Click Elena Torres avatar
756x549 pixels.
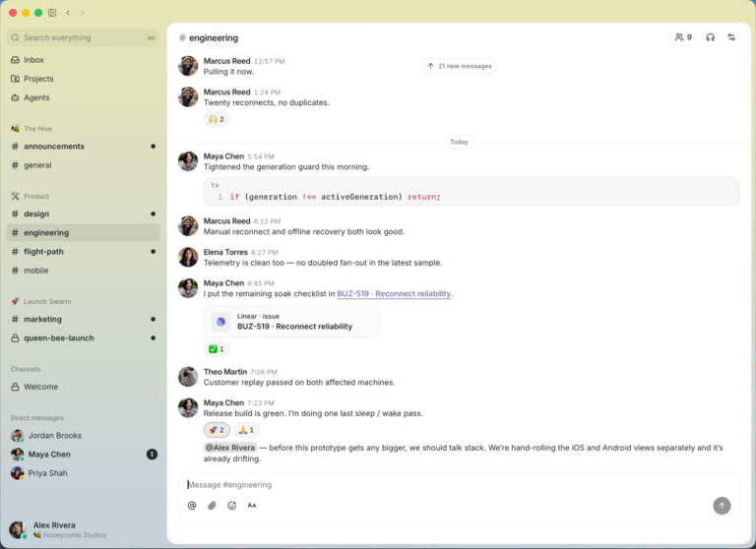coord(188,257)
